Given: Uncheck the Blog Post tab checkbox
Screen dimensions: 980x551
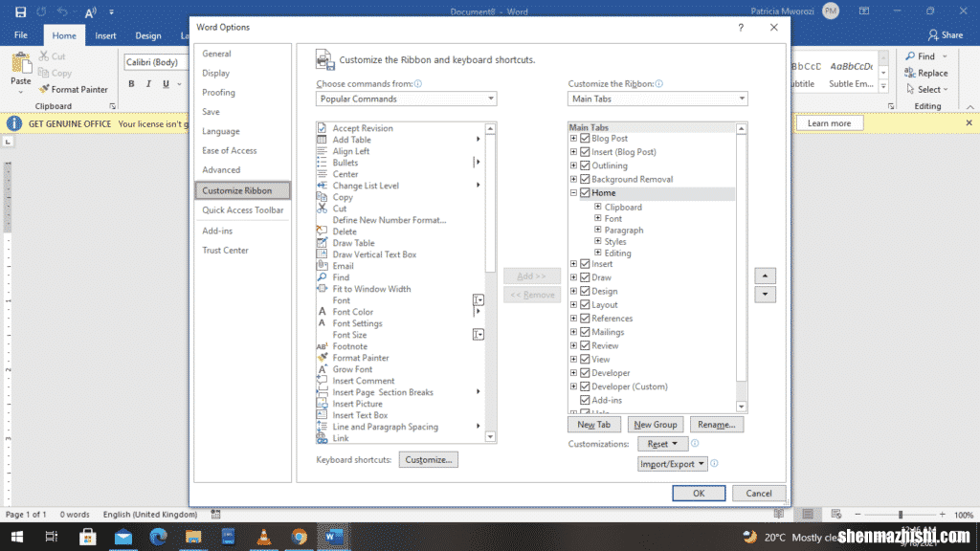Looking at the screenshot, I should (585, 138).
